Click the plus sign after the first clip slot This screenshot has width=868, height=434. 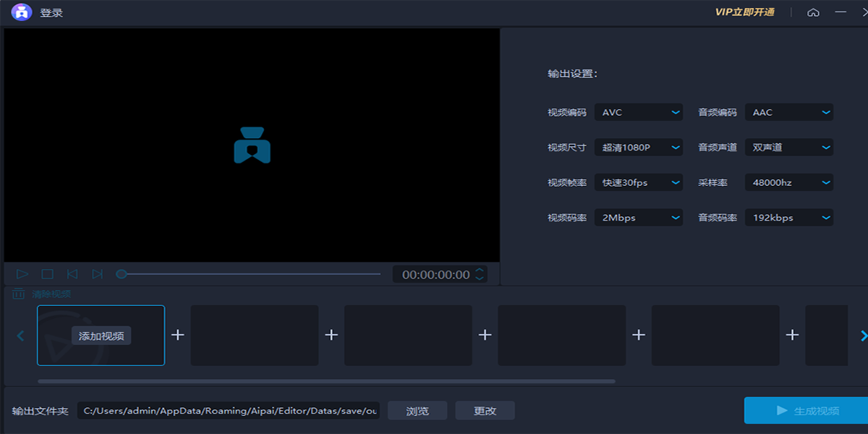point(178,335)
